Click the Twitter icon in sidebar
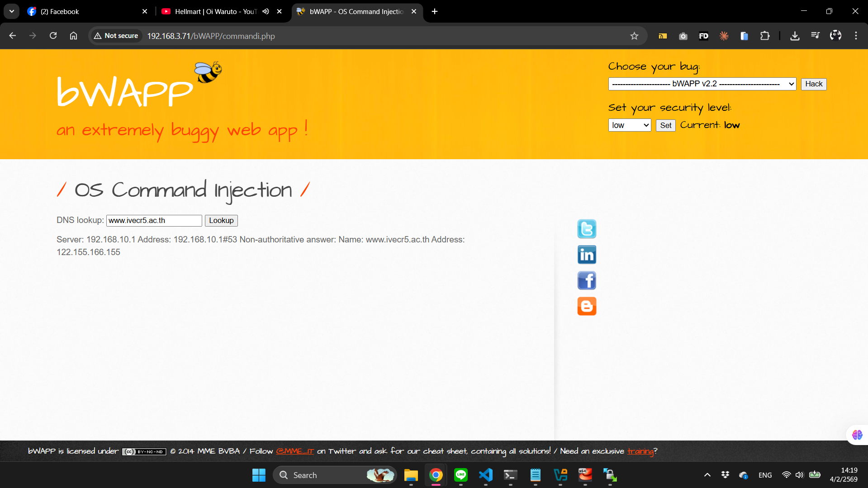 click(x=587, y=229)
